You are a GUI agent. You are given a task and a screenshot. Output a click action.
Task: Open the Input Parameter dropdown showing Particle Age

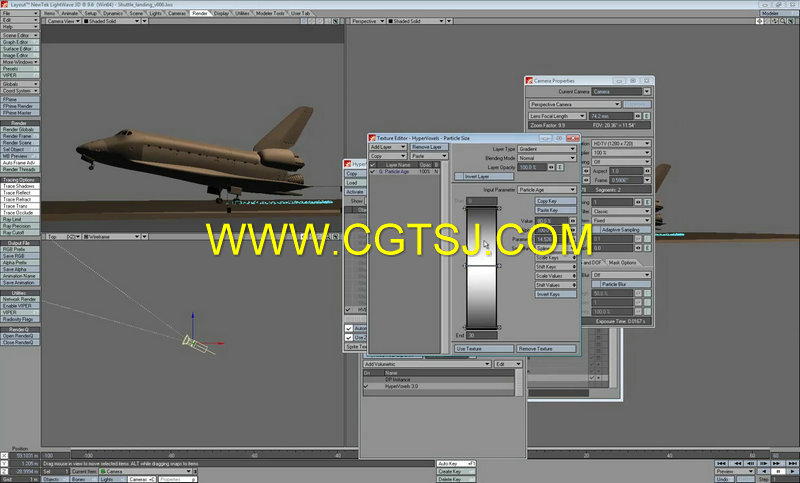(547, 190)
